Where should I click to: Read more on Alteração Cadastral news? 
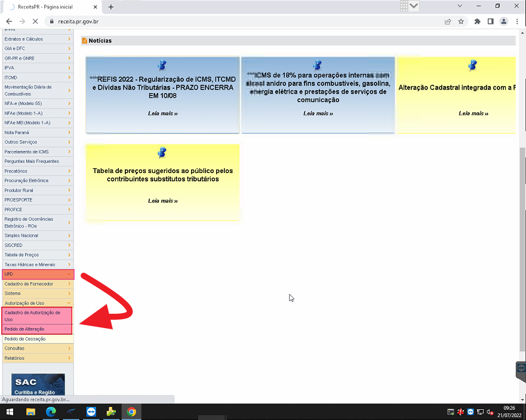473,113
